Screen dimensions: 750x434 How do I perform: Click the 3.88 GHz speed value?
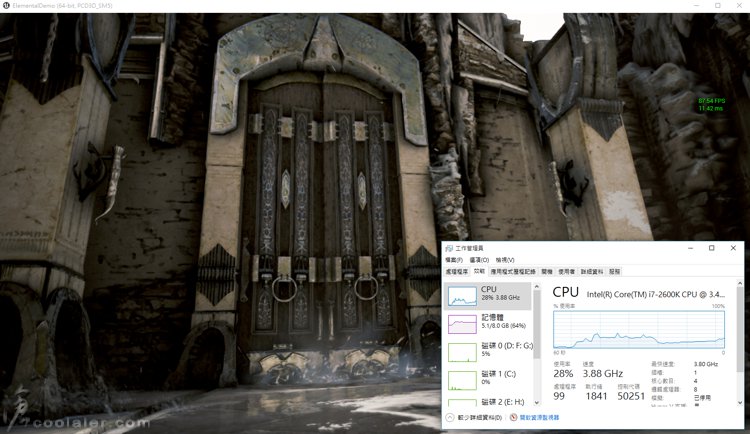pos(603,373)
